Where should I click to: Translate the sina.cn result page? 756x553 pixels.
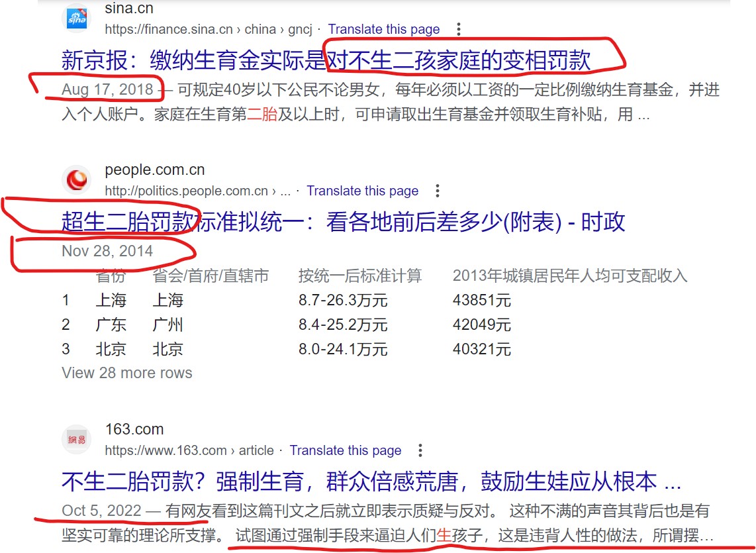point(384,29)
